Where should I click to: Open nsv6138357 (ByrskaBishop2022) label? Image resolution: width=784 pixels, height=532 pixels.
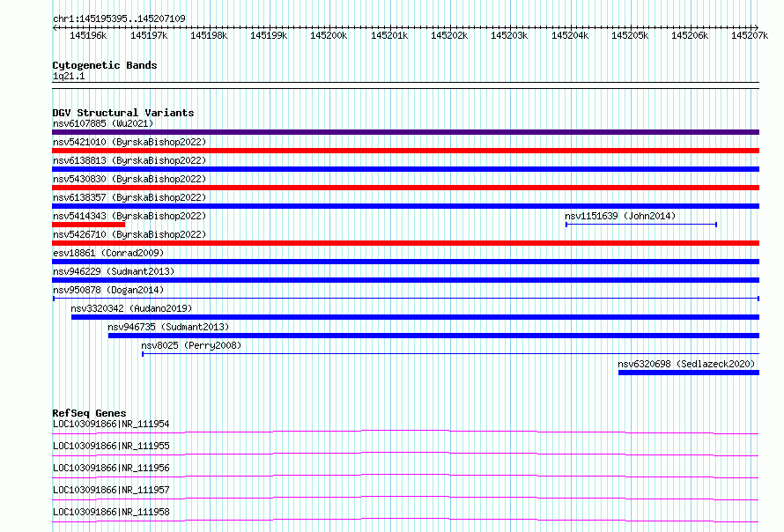pyautogui.click(x=129, y=197)
